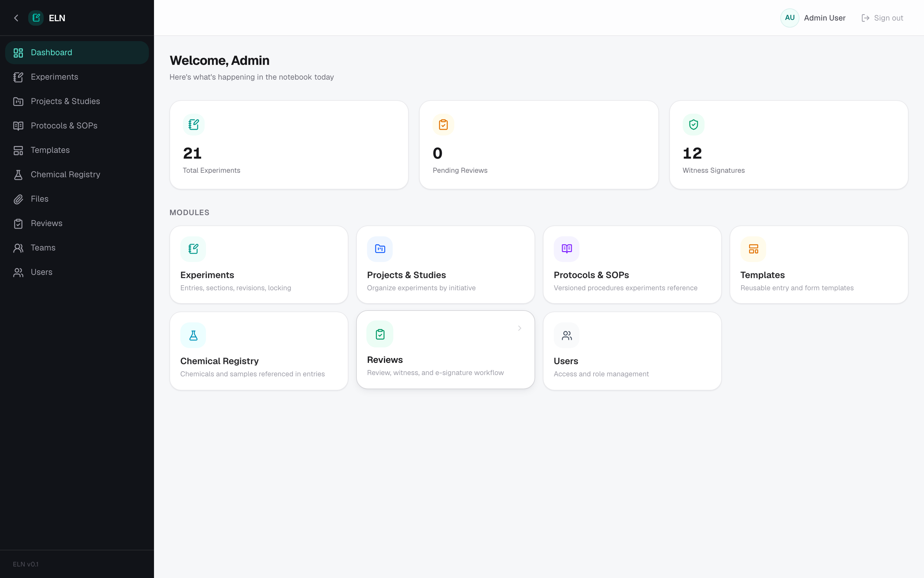Click the MODULES section heading

[x=189, y=213]
